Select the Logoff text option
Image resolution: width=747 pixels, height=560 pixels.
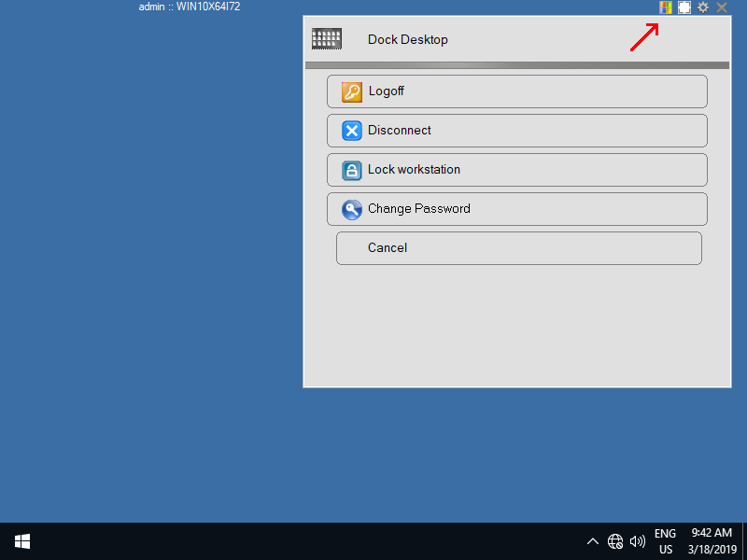[386, 91]
